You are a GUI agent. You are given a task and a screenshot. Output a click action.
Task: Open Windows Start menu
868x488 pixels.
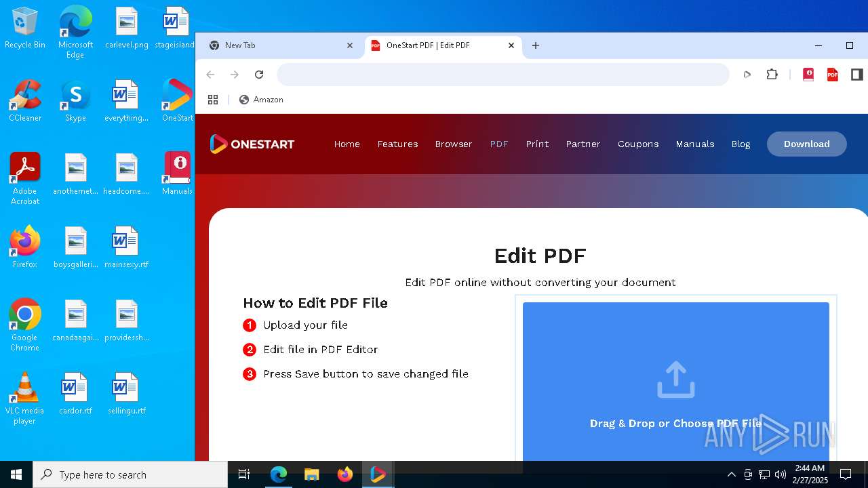tap(16, 474)
